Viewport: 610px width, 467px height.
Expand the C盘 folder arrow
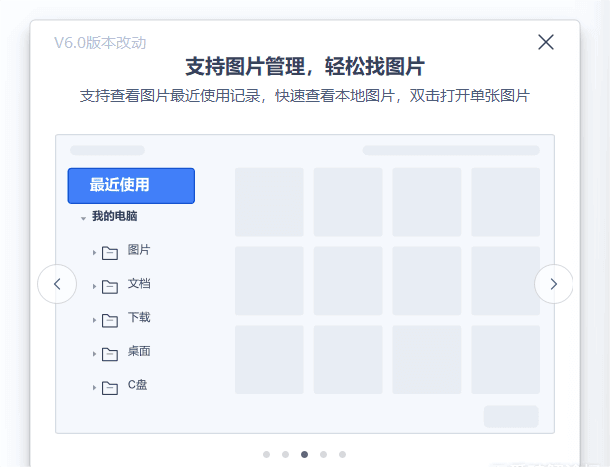[94, 388]
